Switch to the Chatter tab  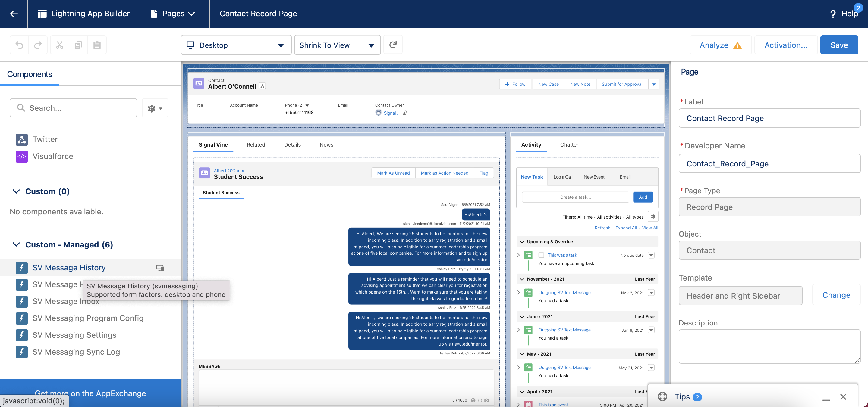[x=569, y=145]
